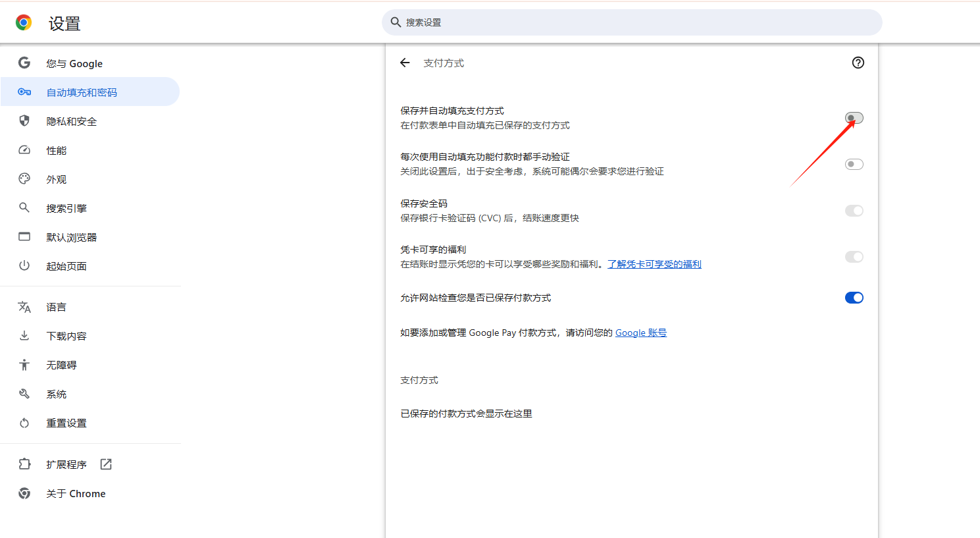Click the 了解凭卡可享受的福利 link
This screenshot has height=538, width=980.
coord(654,264)
